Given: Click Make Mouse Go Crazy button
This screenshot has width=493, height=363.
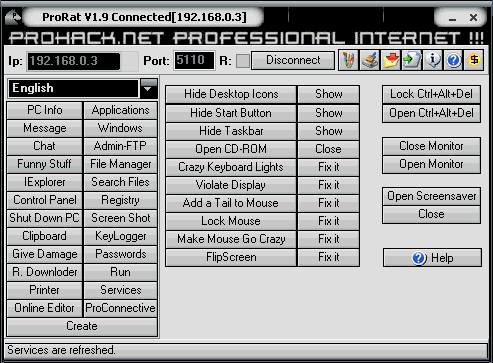Looking at the screenshot, I should click(x=231, y=239).
